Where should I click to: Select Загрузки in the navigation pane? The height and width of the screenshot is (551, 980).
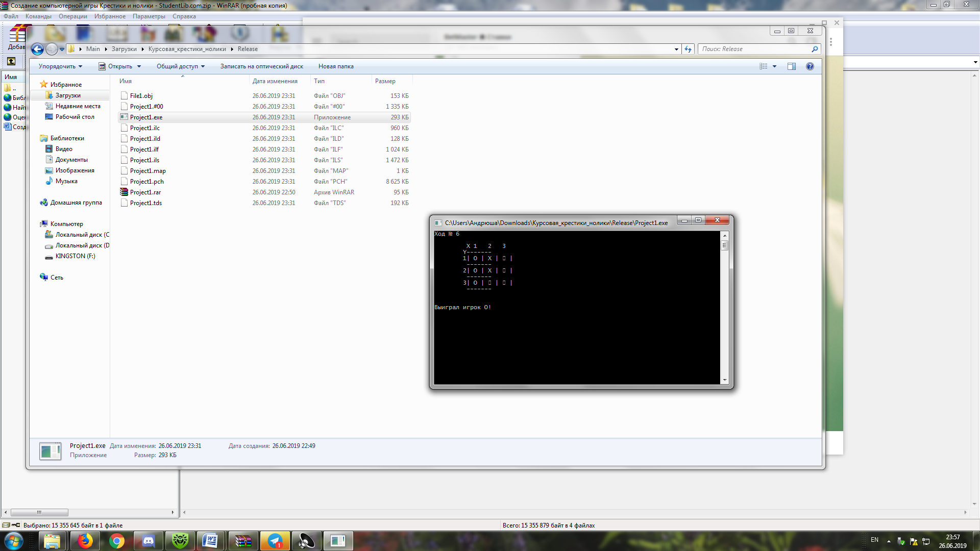pyautogui.click(x=68, y=95)
